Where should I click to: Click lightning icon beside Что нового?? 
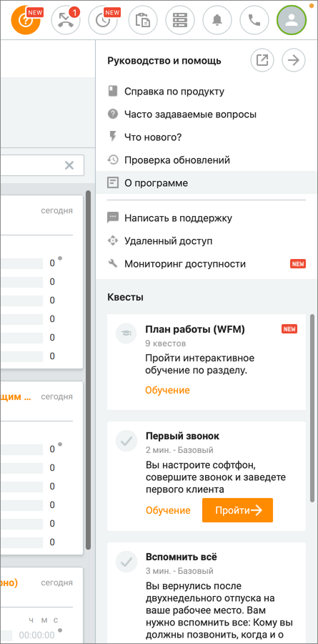click(x=113, y=137)
